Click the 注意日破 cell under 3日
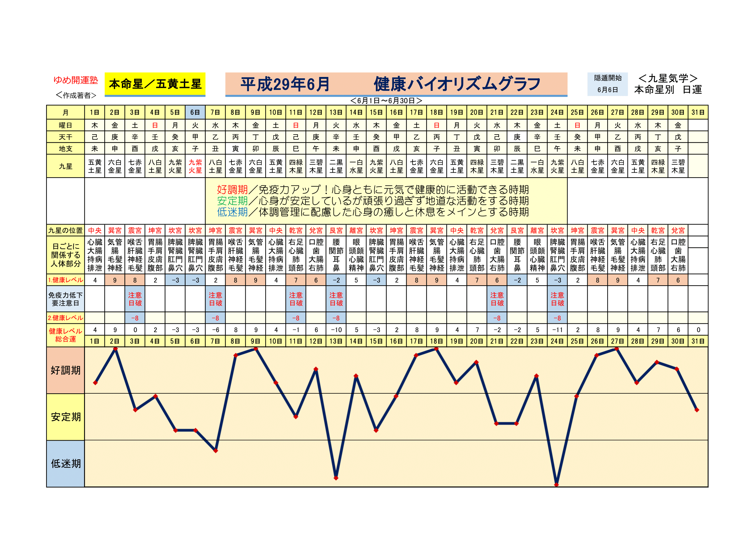This screenshot has height=535, width=756. [135, 299]
